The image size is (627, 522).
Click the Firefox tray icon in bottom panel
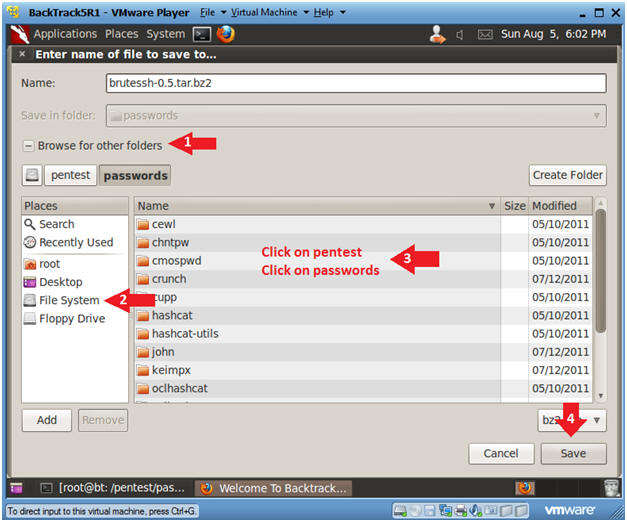pyautogui.click(x=525, y=488)
